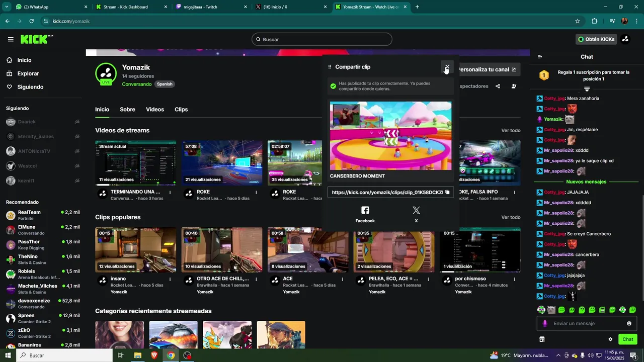
Task: Collapse the chat panel arrow icon
Action: tap(540, 57)
